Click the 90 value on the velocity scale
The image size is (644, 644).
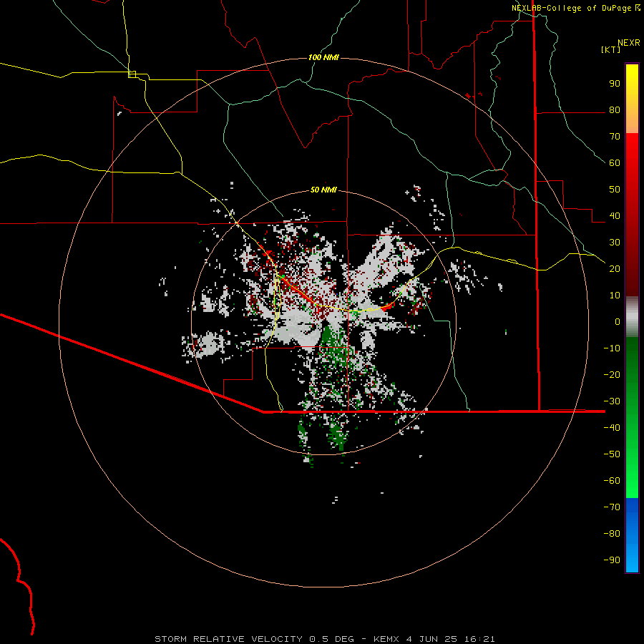[615, 84]
